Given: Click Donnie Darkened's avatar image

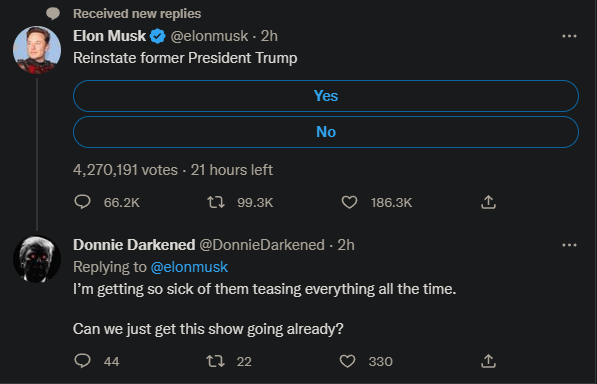Looking at the screenshot, I should click(x=37, y=259).
